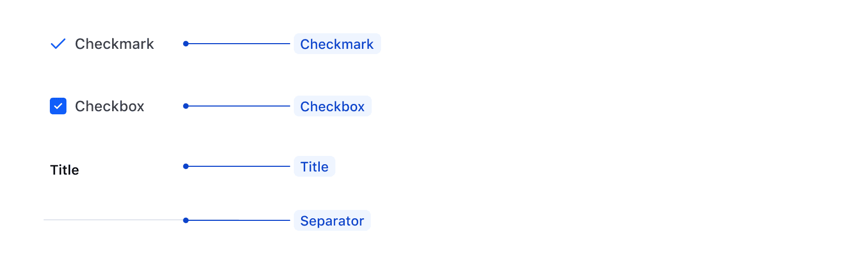Click the blue Title annotation badge
Viewport: 868px width, 264px height.
click(x=314, y=167)
